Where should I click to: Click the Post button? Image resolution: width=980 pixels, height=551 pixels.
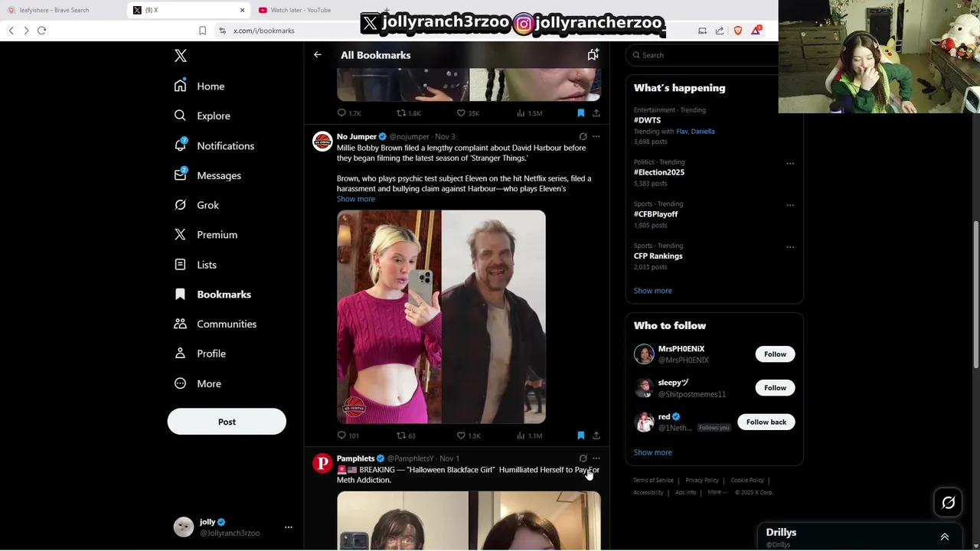pyautogui.click(x=227, y=422)
